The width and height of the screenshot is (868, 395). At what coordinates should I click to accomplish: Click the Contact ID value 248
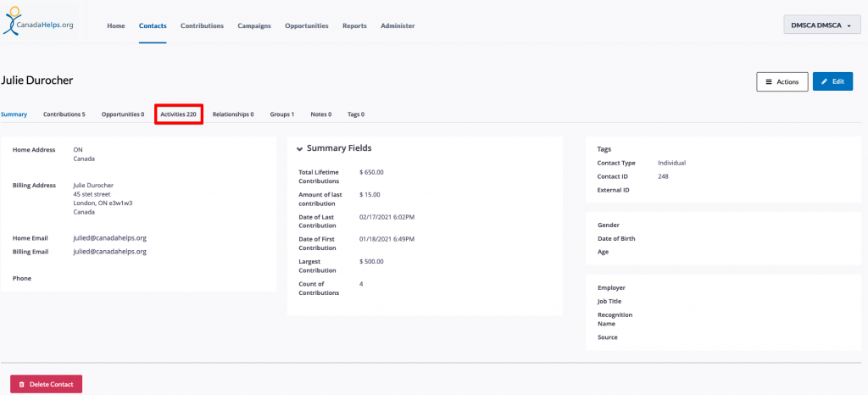tap(663, 176)
